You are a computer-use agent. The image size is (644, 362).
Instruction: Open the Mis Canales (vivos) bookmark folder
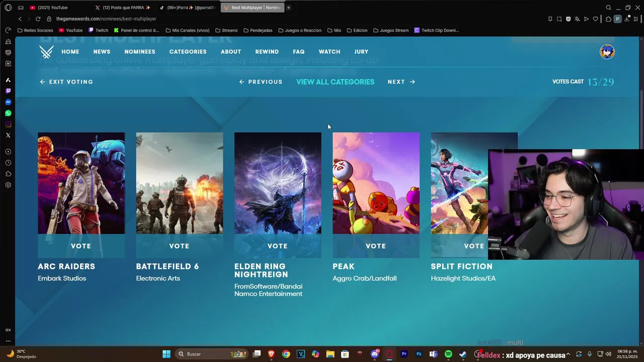(x=187, y=30)
